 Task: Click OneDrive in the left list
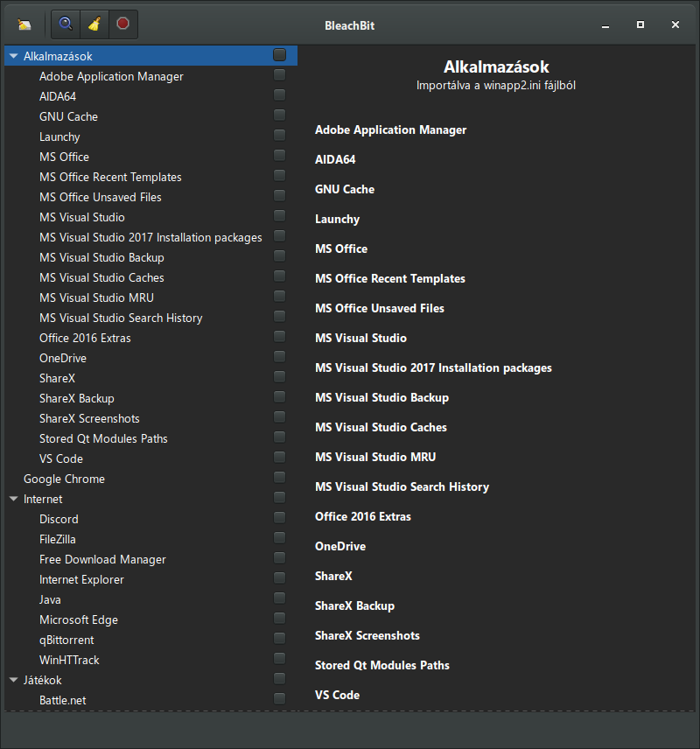(x=63, y=358)
